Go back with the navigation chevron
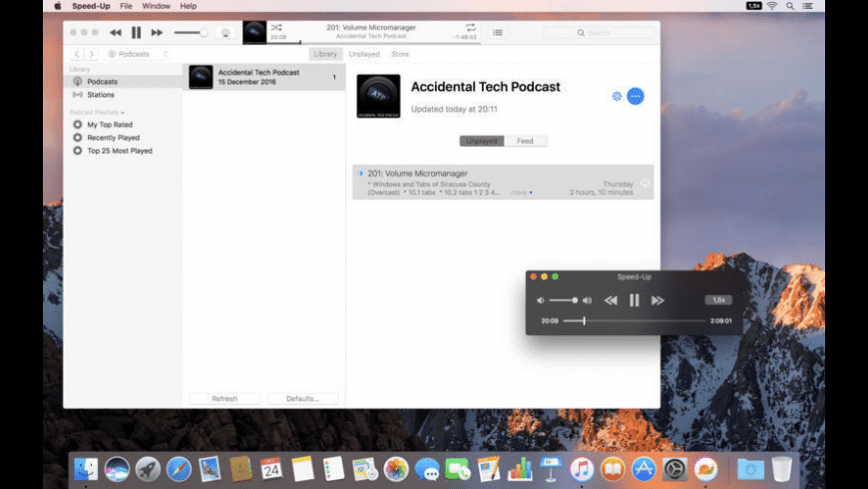The image size is (868, 489). point(77,54)
